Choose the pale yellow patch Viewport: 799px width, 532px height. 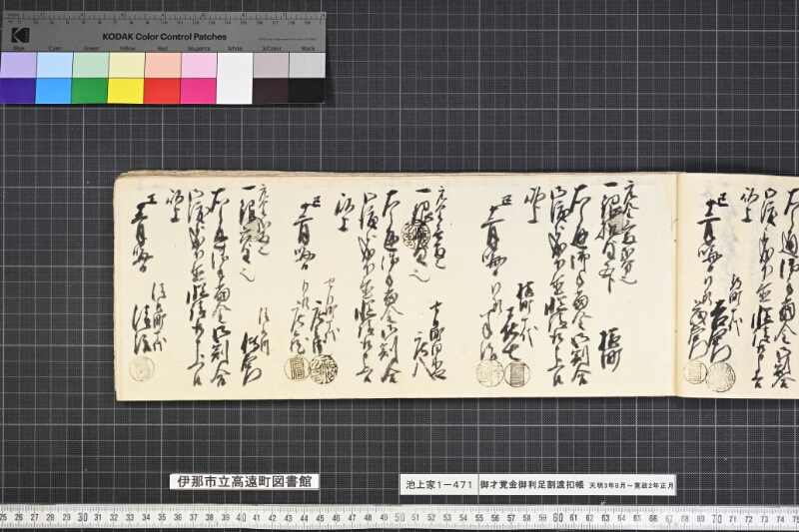(x=127, y=65)
